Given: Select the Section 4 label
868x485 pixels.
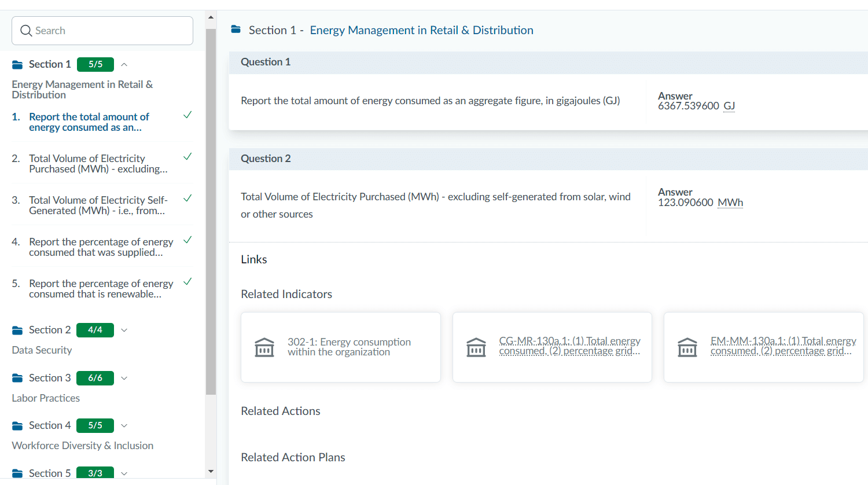Looking at the screenshot, I should [50, 425].
